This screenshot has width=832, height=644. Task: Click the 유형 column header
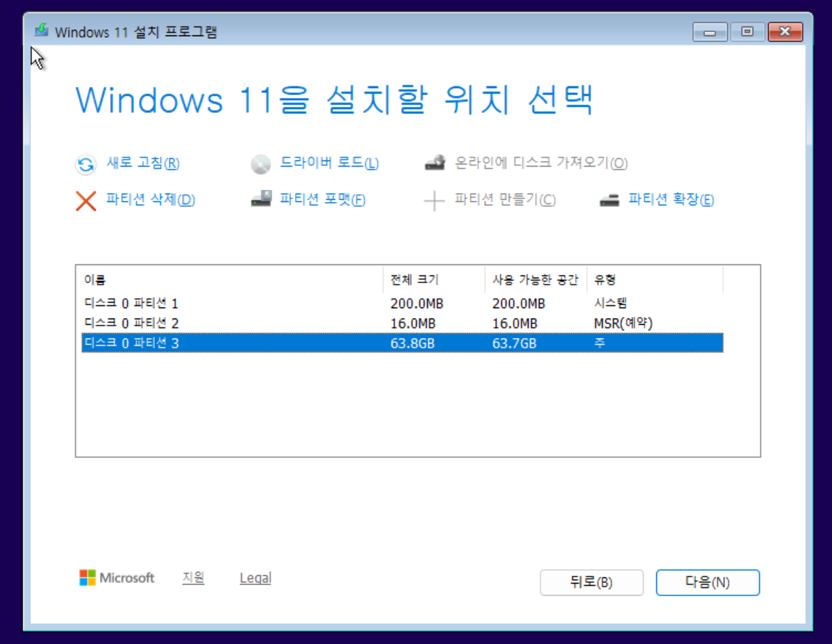(x=654, y=280)
